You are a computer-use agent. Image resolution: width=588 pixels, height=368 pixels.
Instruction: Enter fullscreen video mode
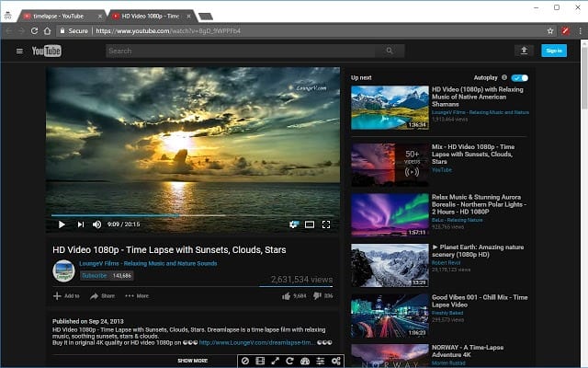point(326,224)
